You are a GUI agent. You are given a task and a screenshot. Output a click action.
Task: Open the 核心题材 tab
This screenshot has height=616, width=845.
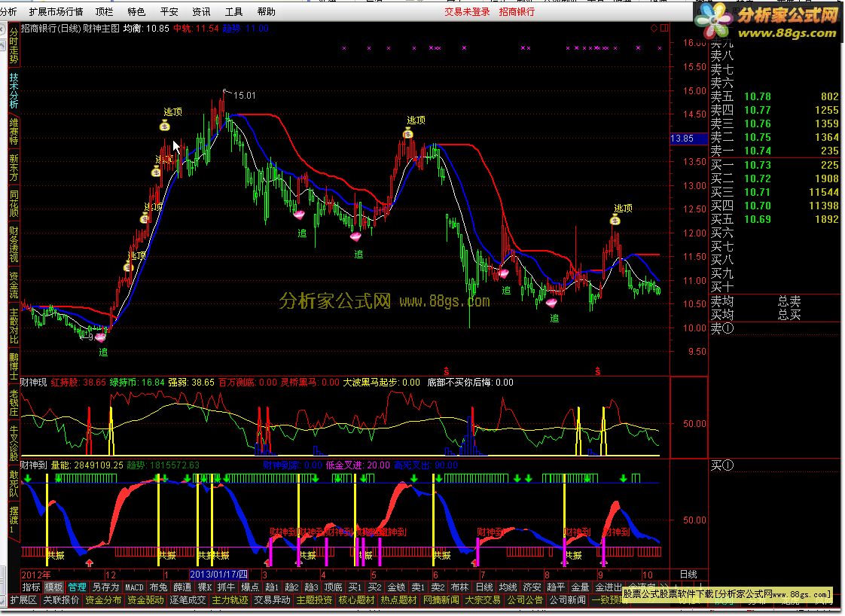click(357, 600)
